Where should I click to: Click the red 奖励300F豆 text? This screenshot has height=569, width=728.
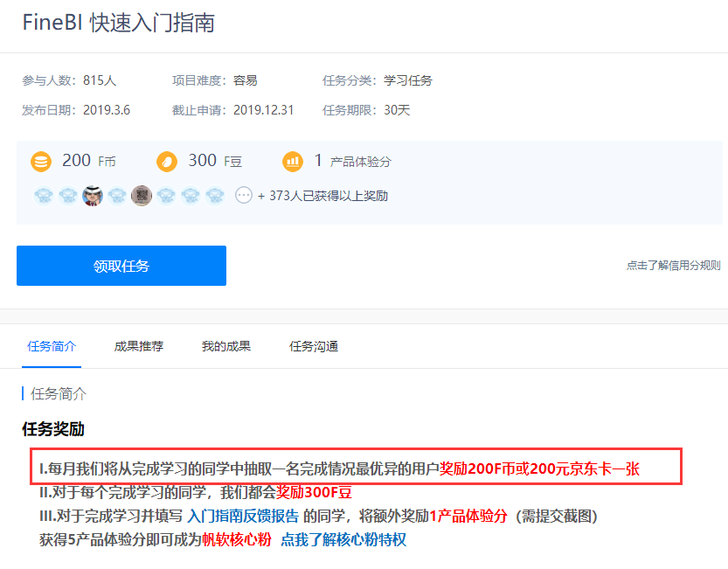click(314, 492)
